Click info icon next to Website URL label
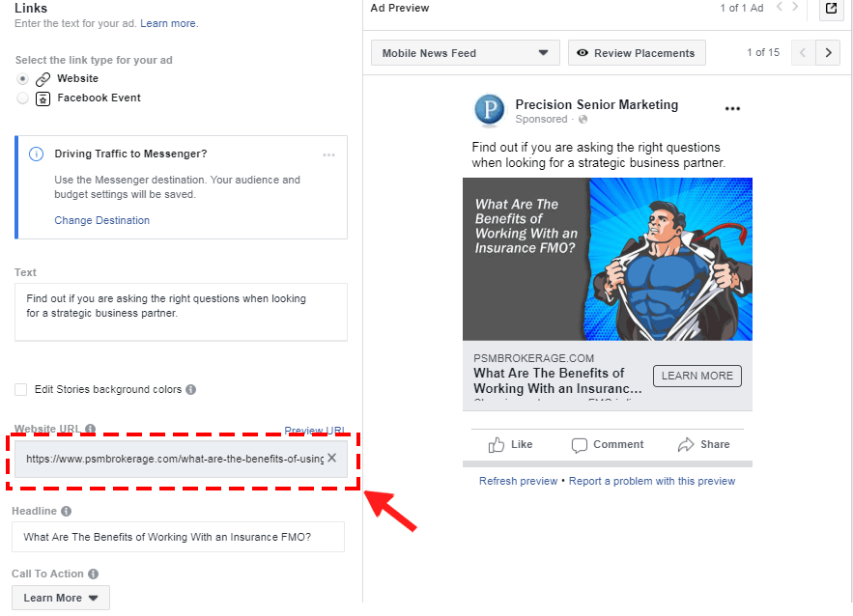Viewport: 853px width, 616px height. click(x=90, y=429)
